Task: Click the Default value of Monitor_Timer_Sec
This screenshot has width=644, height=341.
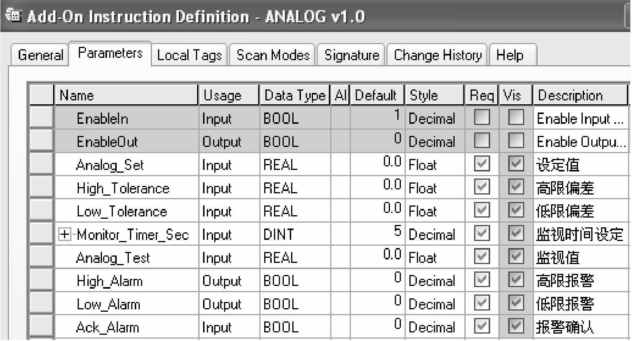Action: coord(377,234)
